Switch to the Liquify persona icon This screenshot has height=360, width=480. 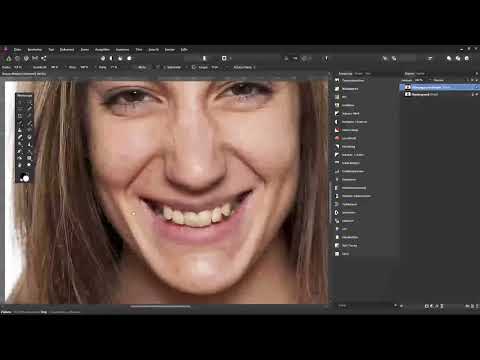(17, 58)
